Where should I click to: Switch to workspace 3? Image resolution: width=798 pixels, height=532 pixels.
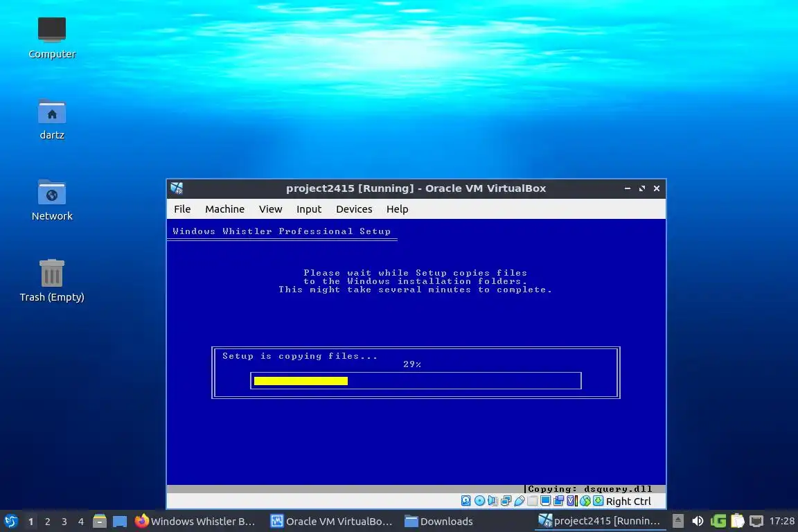[x=64, y=522]
